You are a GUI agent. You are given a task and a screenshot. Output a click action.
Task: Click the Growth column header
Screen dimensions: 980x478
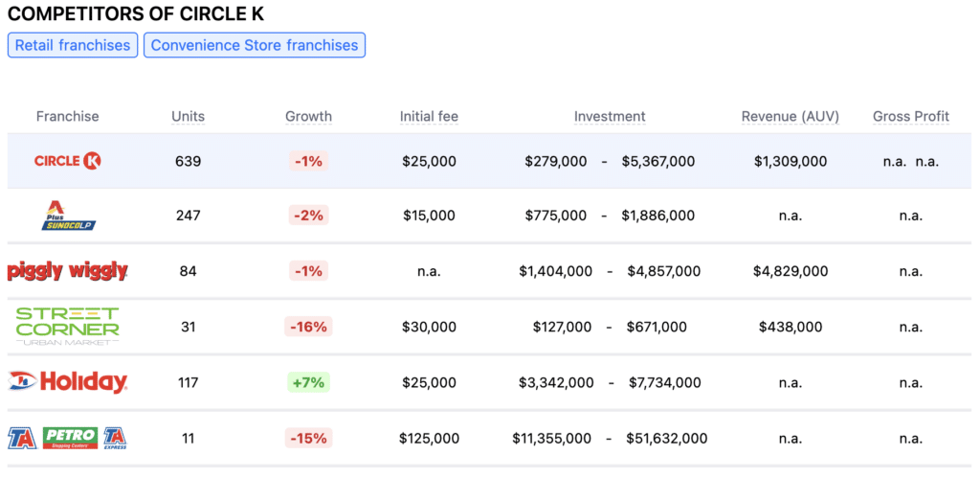pyautogui.click(x=309, y=116)
